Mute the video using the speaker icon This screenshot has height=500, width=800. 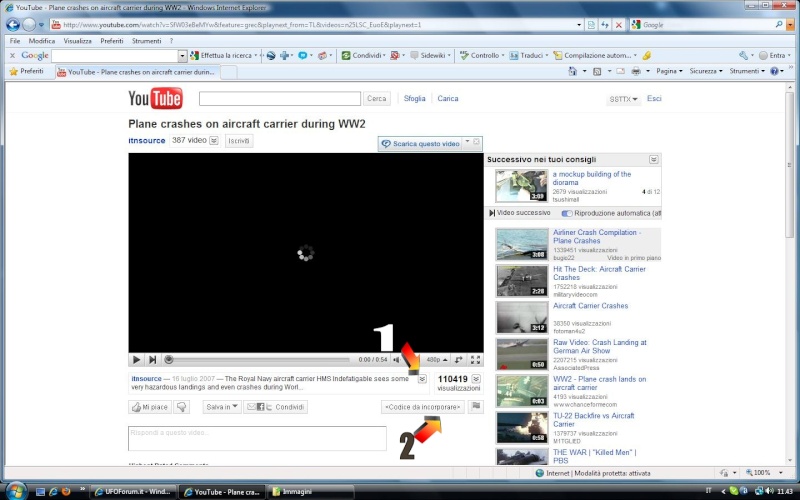click(x=396, y=360)
